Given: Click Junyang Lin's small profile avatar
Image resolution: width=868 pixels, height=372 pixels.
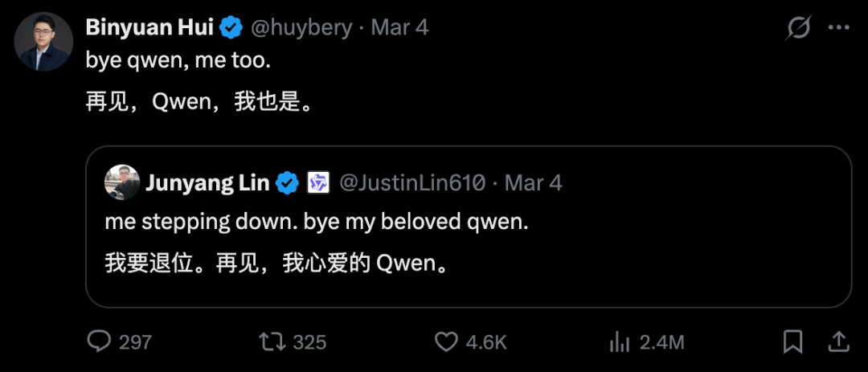Looking at the screenshot, I should tap(122, 183).
